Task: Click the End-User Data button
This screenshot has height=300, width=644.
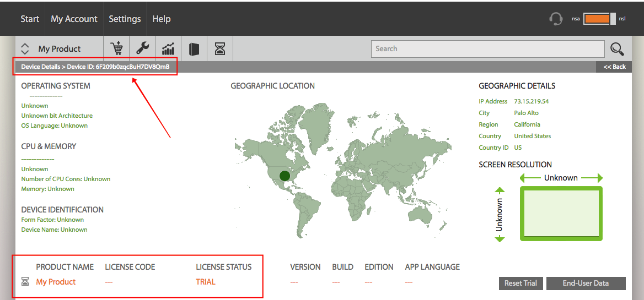Action: coord(586,283)
